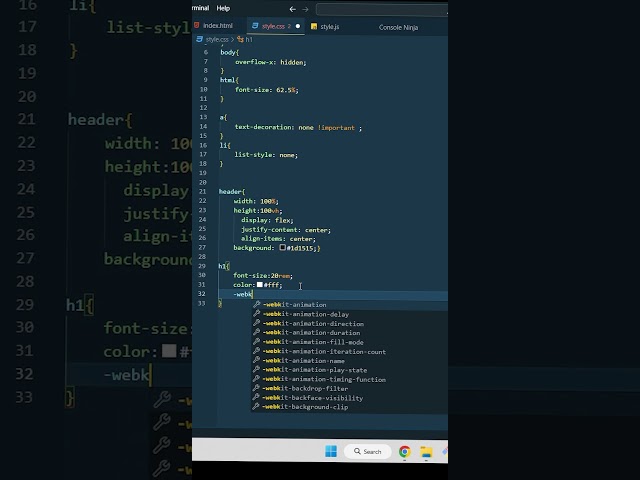Place cursor on 'font-size: 62.5%;' line
Screen dimensions: 640x480
tap(267, 90)
